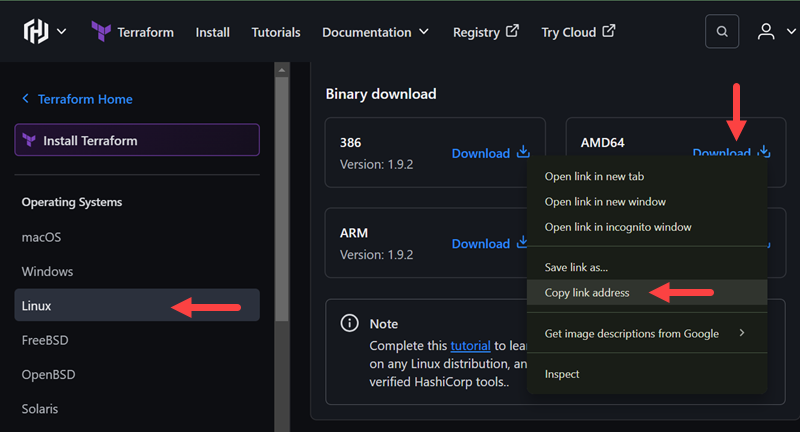This screenshot has height=432, width=800.
Task: Choose Open link in new tab
Action: click(x=647, y=176)
